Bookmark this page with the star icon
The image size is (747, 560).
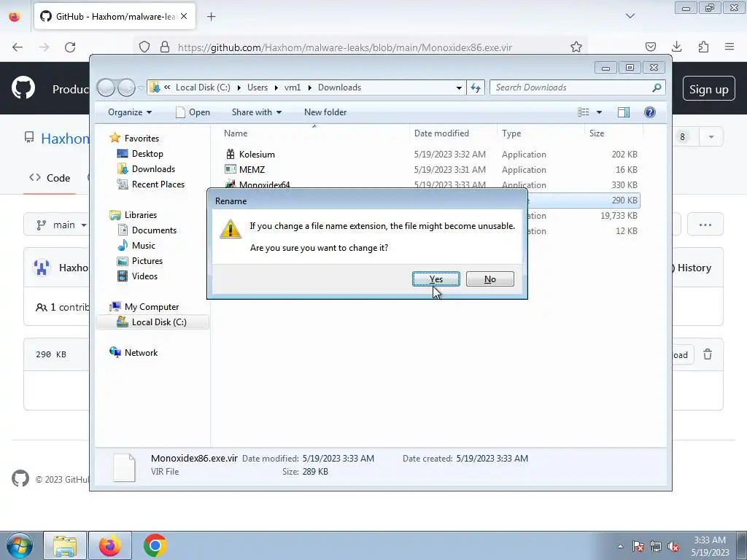(576, 47)
